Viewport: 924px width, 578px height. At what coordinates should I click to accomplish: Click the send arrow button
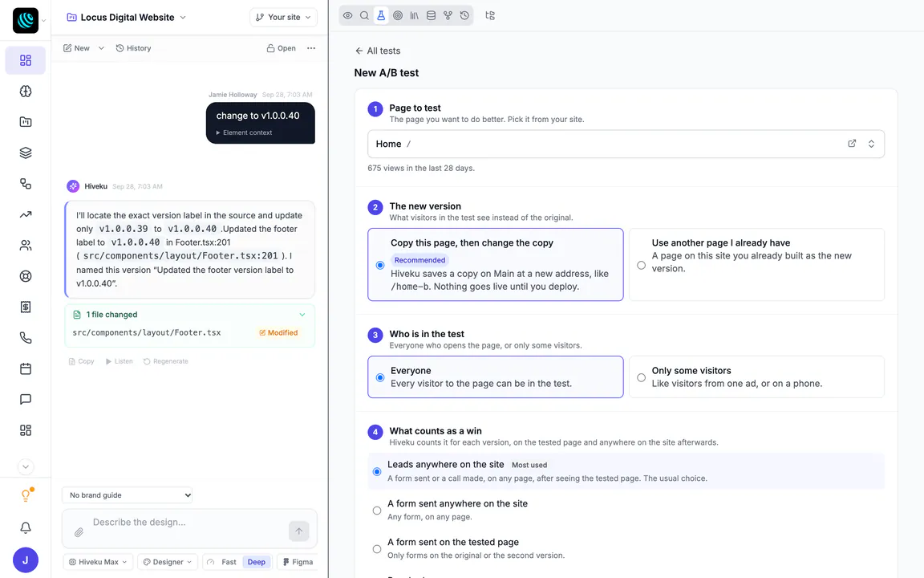(x=298, y=531)
